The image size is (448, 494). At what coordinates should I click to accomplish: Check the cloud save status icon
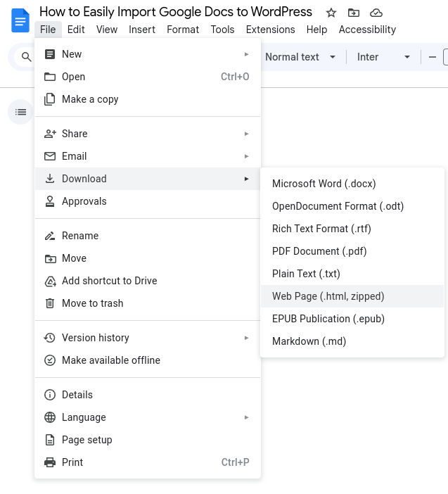(376, 13)
